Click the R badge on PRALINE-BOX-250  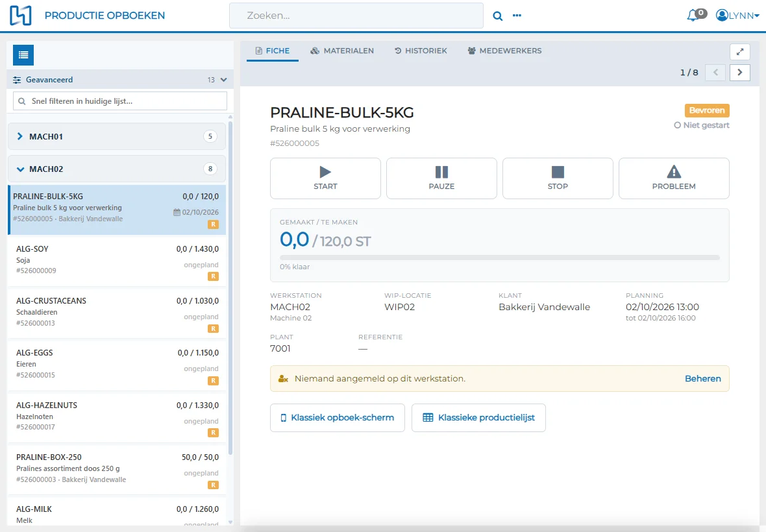[x=213, y=485]
